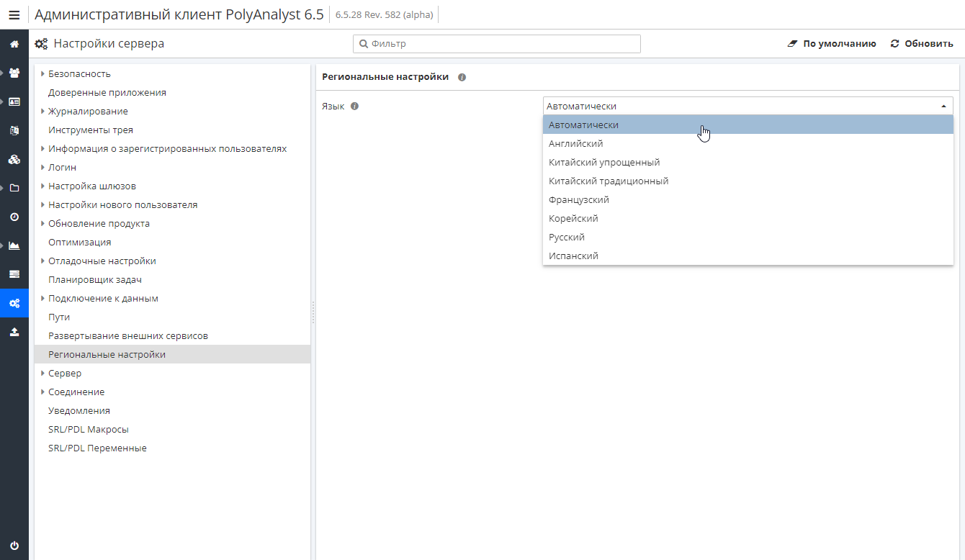Screen dimensions: 965x560
Task: Expand the Логин tree node
Action: [x=42, y=167]
